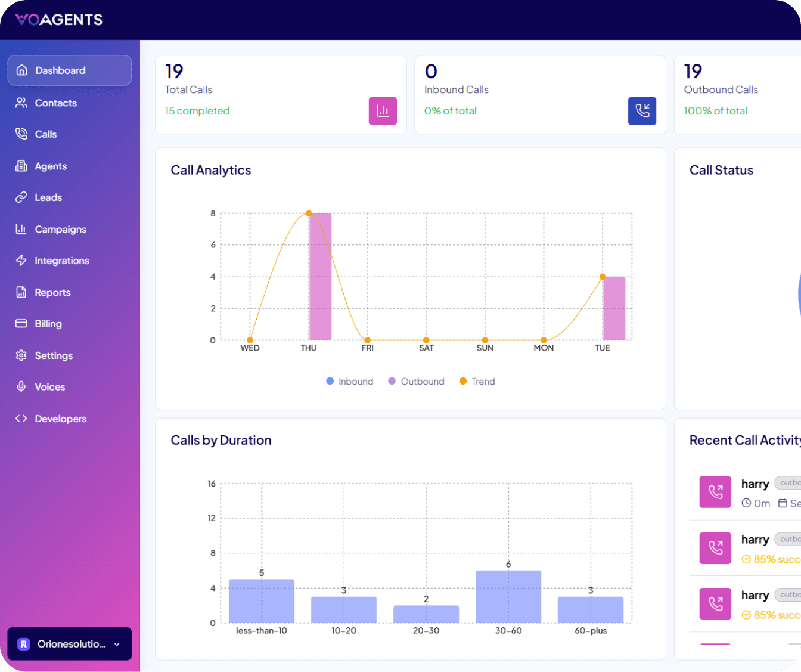The width and height of the screenshot is (801, 672).
Task: Click the Voices microphone icon
Action: click(22, 386)
